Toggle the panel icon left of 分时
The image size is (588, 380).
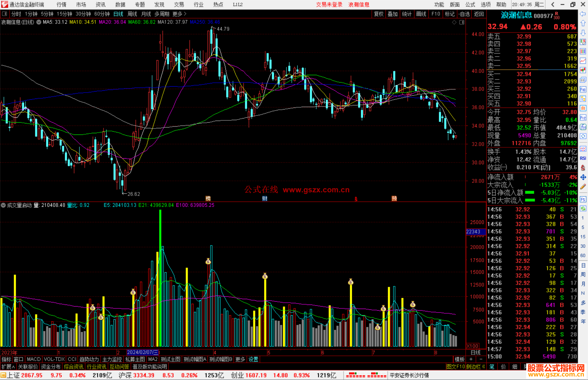[x=5, y=14]
